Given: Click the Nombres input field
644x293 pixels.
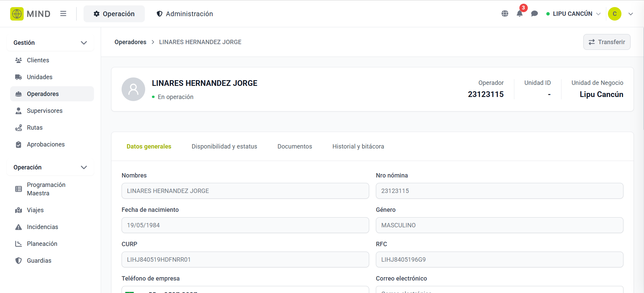Looking at the screenshot, I should (x=245, y=191).
